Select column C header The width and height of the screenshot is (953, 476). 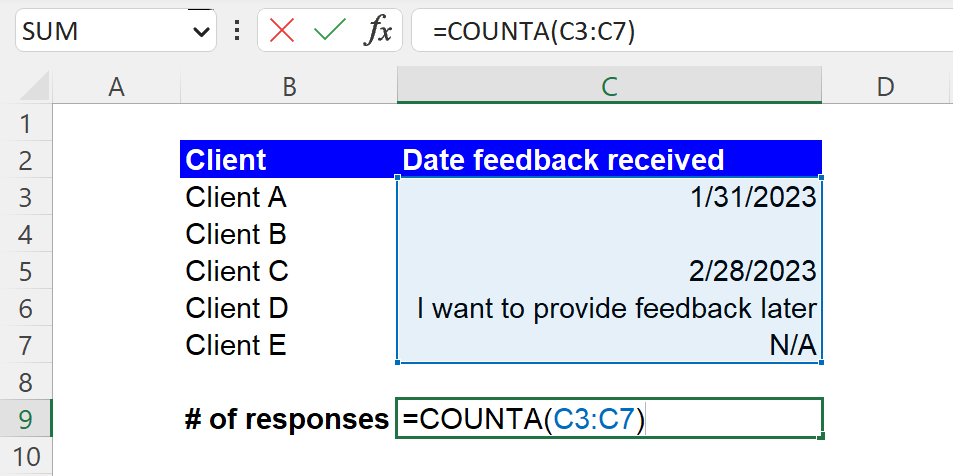(610, 87)
